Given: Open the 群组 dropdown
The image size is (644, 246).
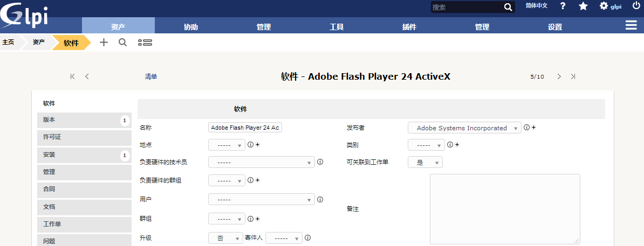Looking at the screenshot, I should pos(227,219).
